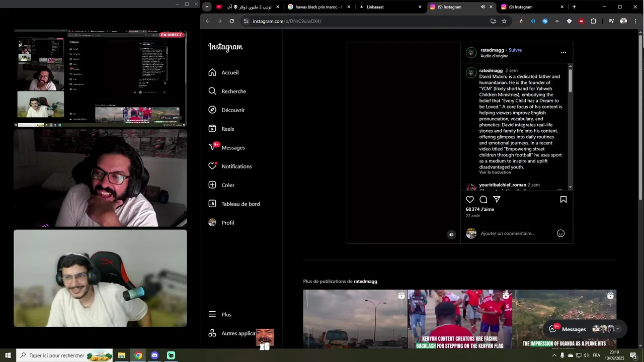Open Chrome three-dot menu
Image resolution: width=644 pixels, height=362 pixels.
pyautogui.click(x=635, y=21)
